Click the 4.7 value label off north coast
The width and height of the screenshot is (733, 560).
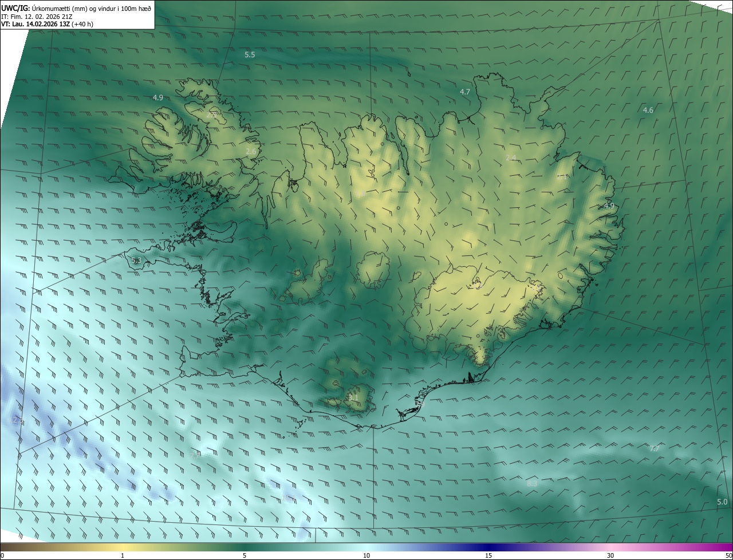pyautogui.click(x=465, y=92)
